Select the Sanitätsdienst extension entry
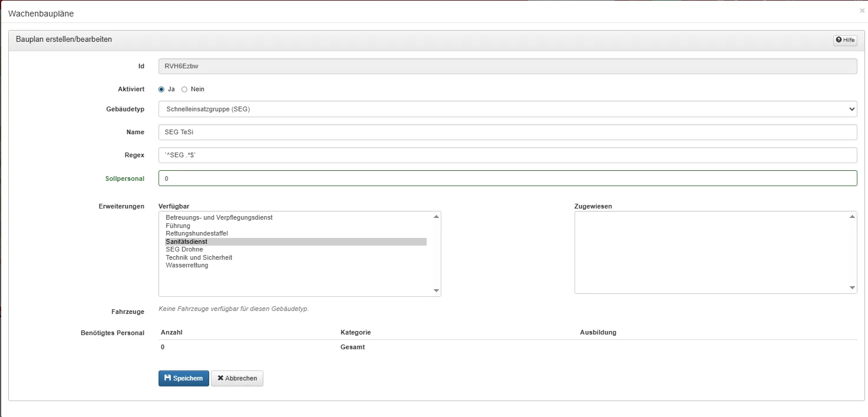868x417 pixels. click(x=186, y=241)
